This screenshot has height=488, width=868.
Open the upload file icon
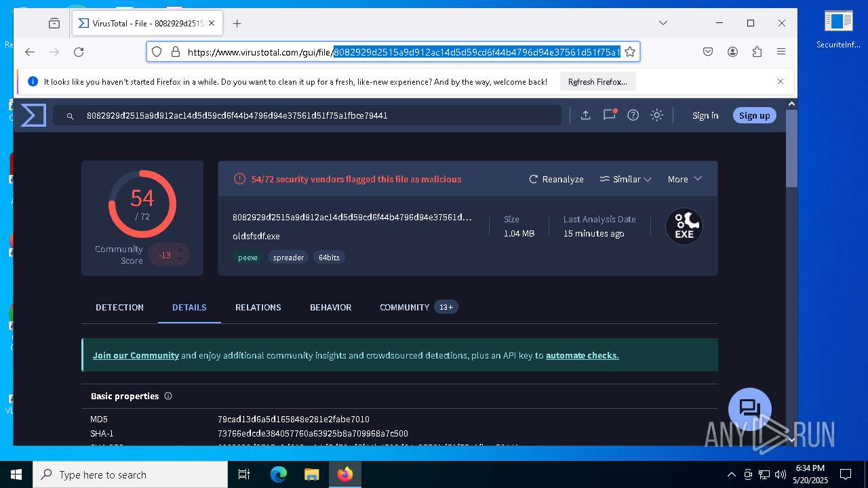[x=585, y=115]
